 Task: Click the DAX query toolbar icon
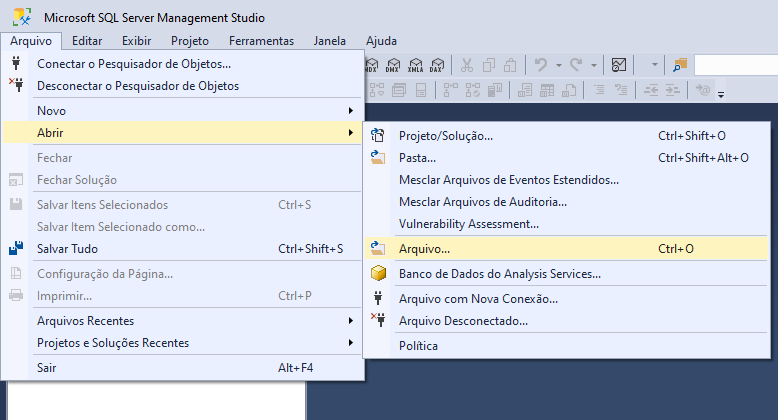(x=436, y=65)
